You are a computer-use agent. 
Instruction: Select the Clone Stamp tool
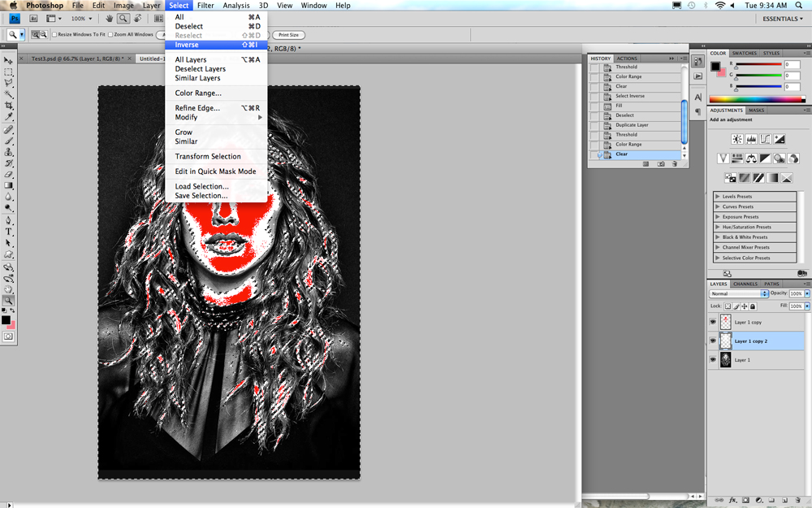(x=8, y=152)
